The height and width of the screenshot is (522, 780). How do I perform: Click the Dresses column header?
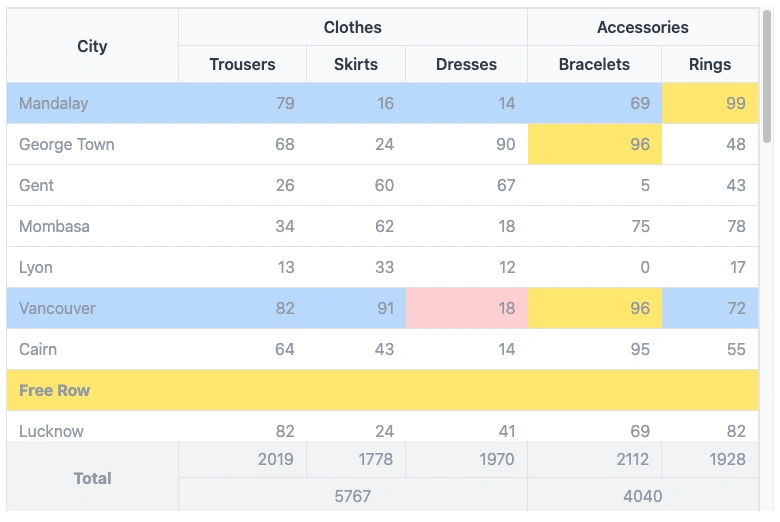tap(466, 64)
